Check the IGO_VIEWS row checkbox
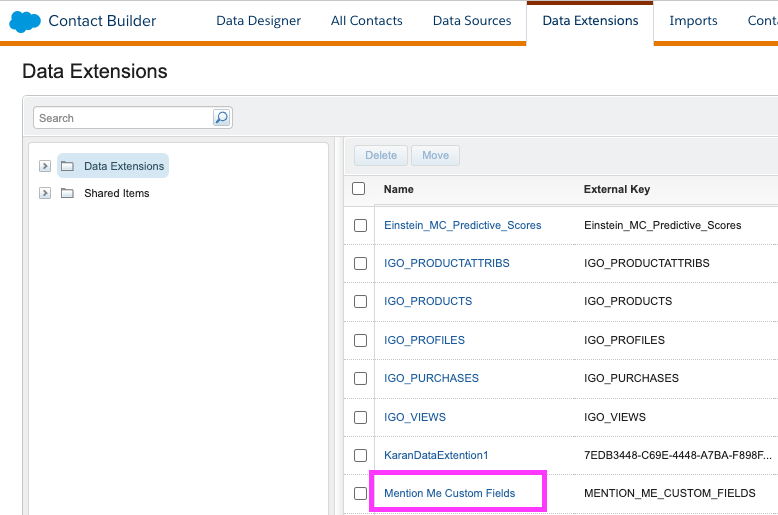Screen dimensions: 778x515 tap(360, 417)
